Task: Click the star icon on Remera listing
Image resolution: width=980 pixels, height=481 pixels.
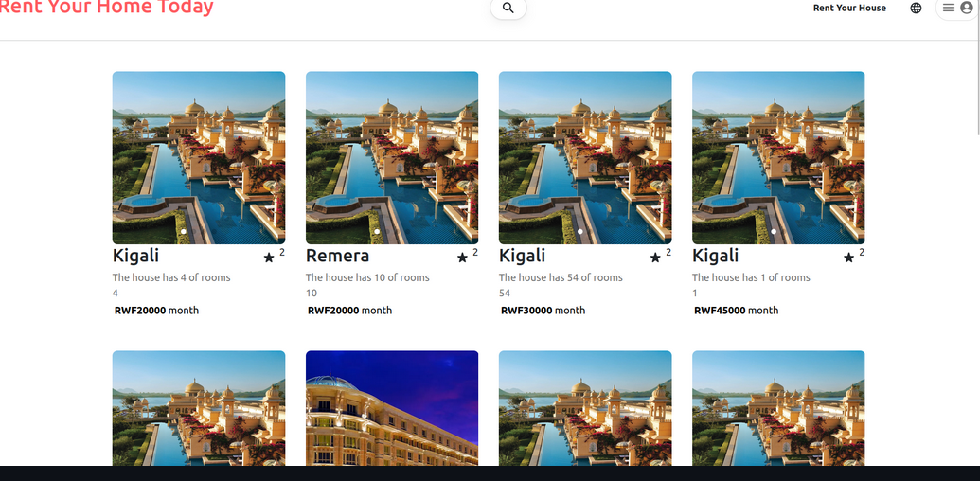Action: (x=462, y=258)
